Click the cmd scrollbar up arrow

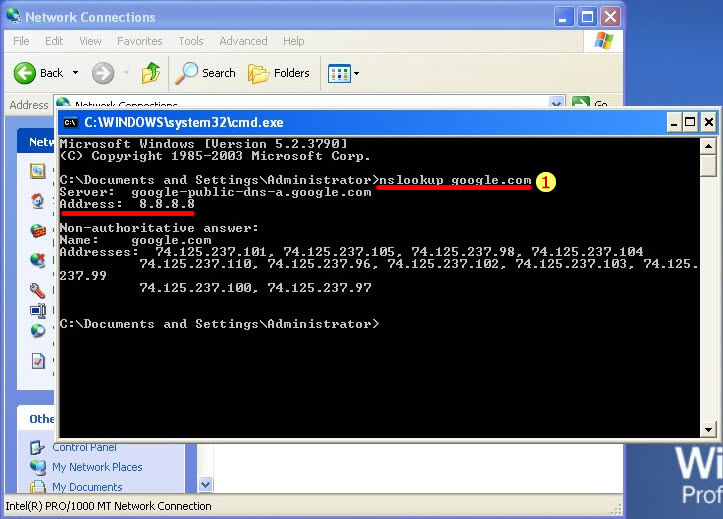(708, 147)
